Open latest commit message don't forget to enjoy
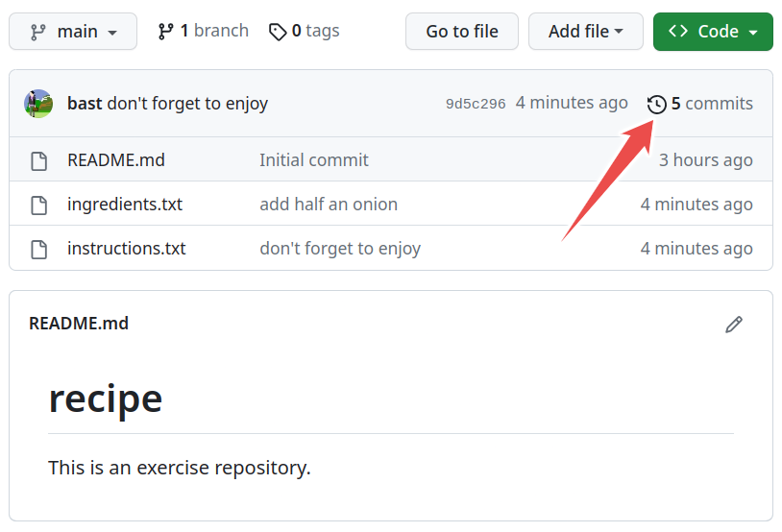 [187, 104]
